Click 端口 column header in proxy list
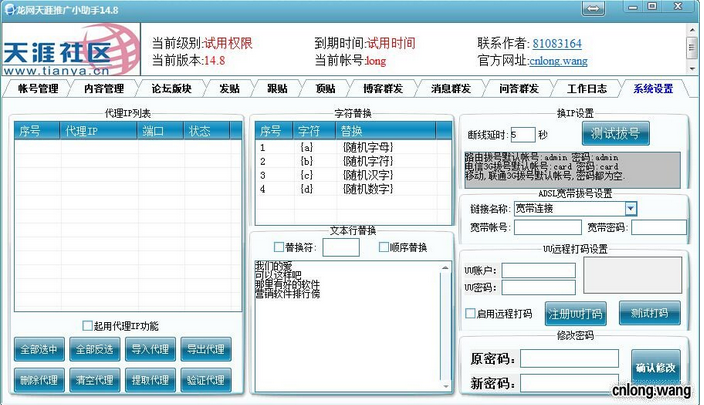The width and height of the screenshot is (704, 405). (160, 131)
